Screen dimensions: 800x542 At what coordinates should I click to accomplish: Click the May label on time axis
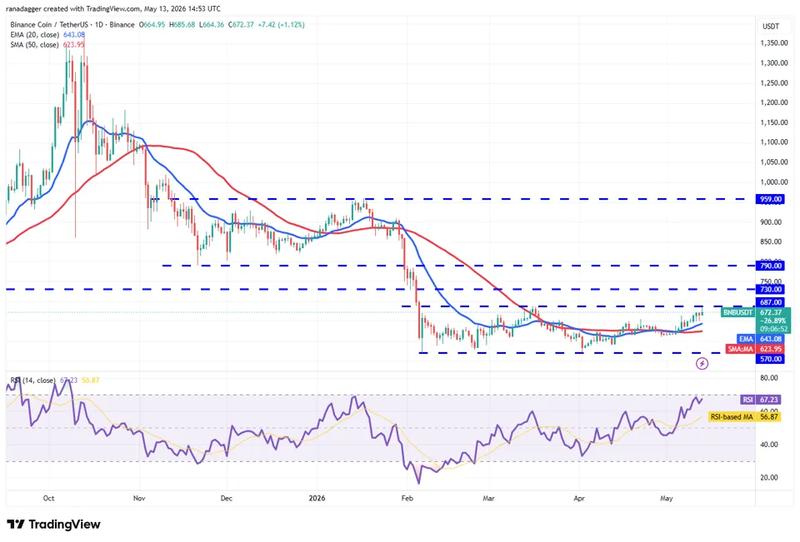[x=666, y=498]
